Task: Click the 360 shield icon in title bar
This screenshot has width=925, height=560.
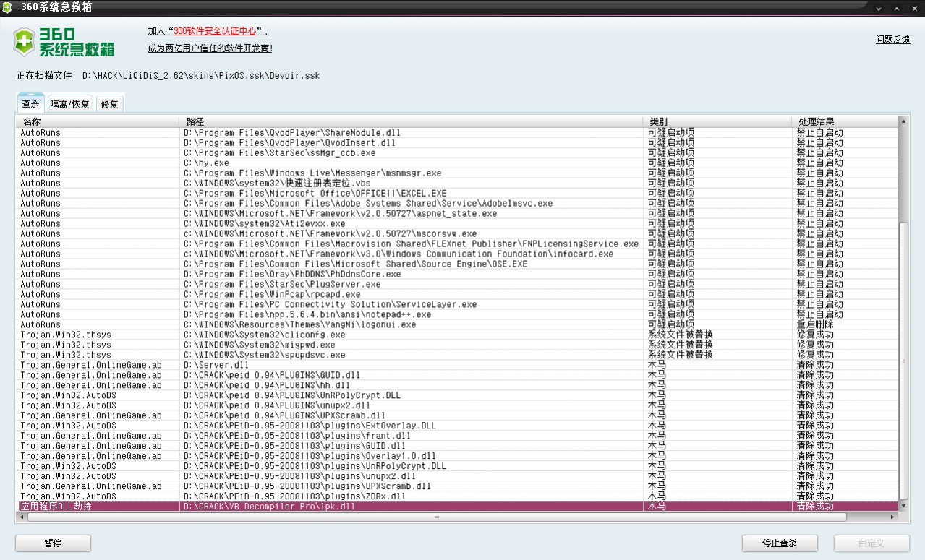Action: (7, 7)
